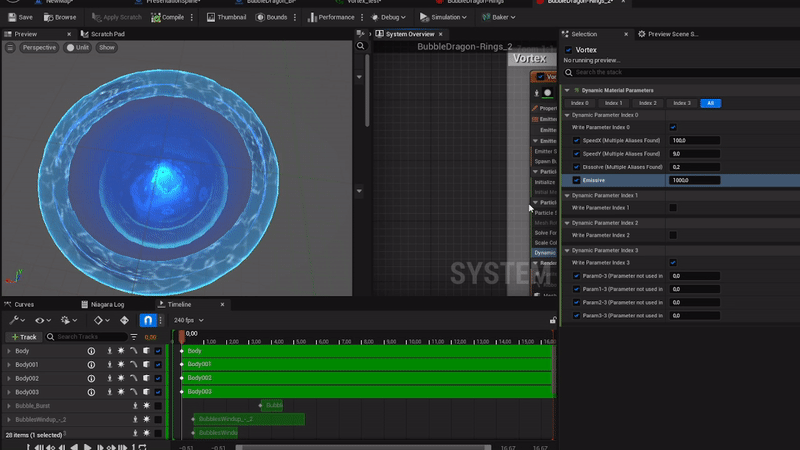
Task: Click the Body003 track curve icon
Action: click(x=134, y=392)
